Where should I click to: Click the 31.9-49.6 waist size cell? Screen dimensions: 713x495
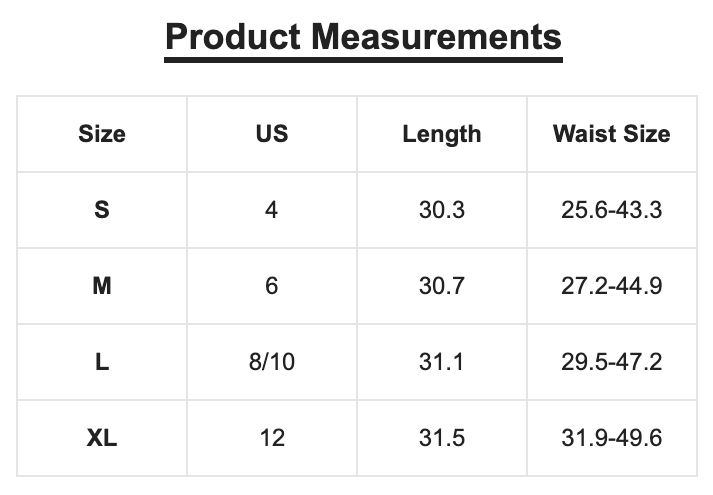612,438
